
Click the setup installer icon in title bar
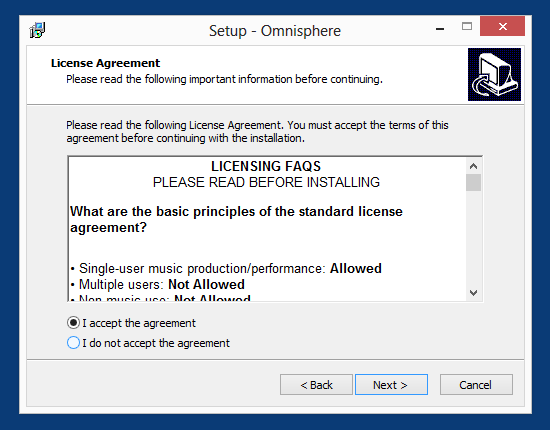click(x=37, y=30)
